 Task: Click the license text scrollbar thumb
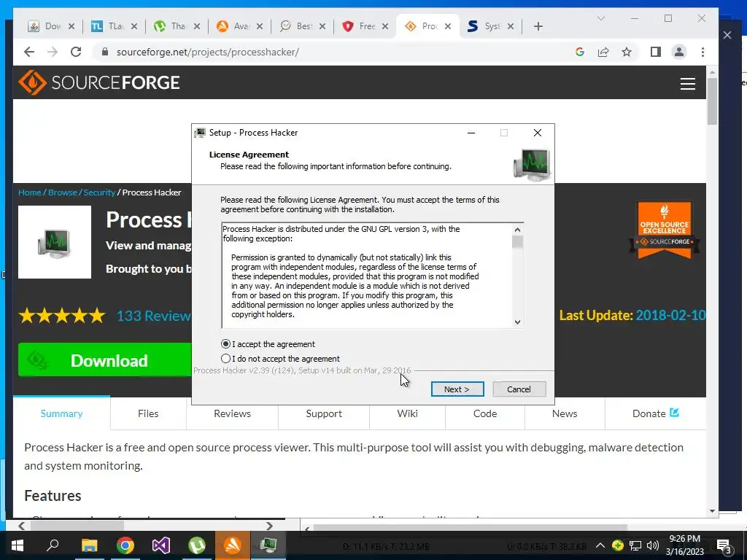[517, 242]
